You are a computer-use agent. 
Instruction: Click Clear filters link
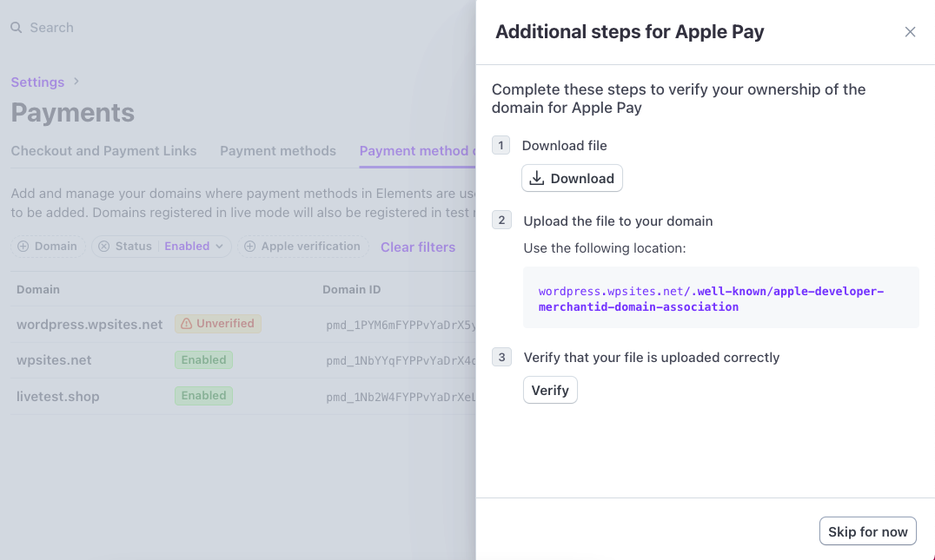pos(418,247)
